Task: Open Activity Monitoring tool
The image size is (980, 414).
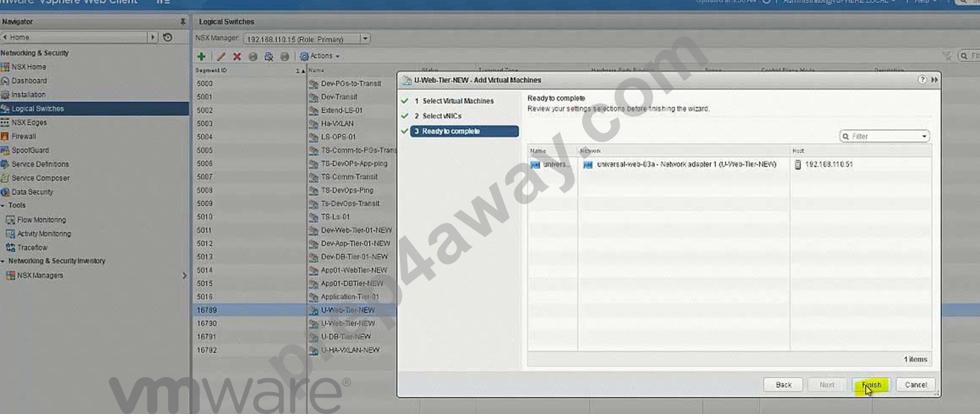Action: point(44,234)
